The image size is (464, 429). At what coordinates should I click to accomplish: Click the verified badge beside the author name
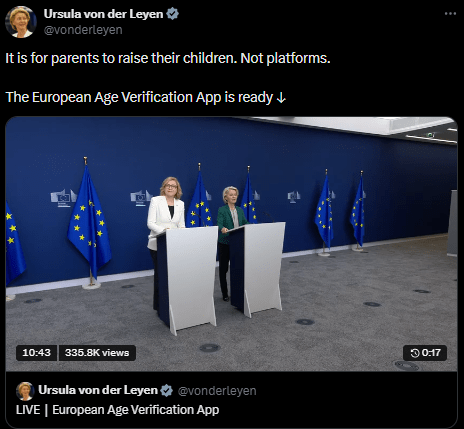coord(172,14)
